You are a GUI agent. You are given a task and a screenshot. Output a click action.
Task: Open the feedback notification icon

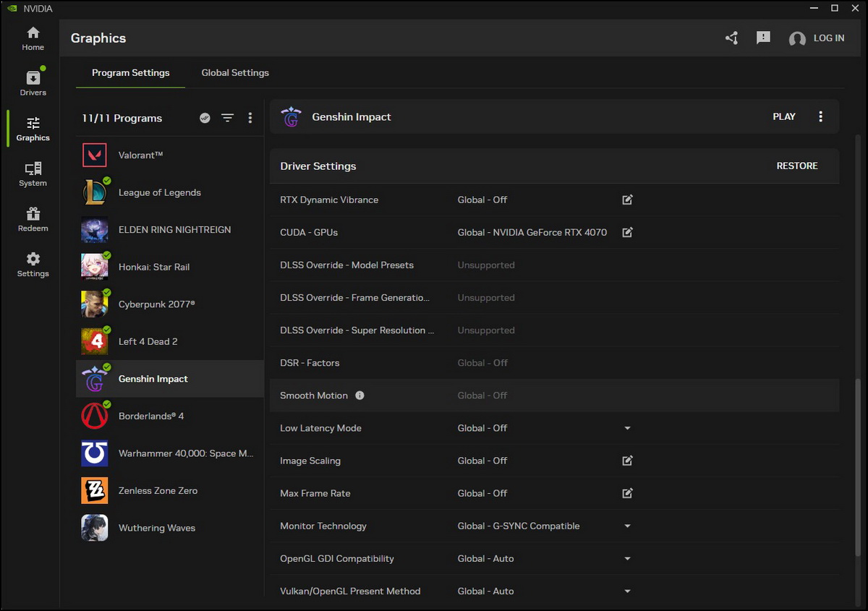[x=763, y=38]
